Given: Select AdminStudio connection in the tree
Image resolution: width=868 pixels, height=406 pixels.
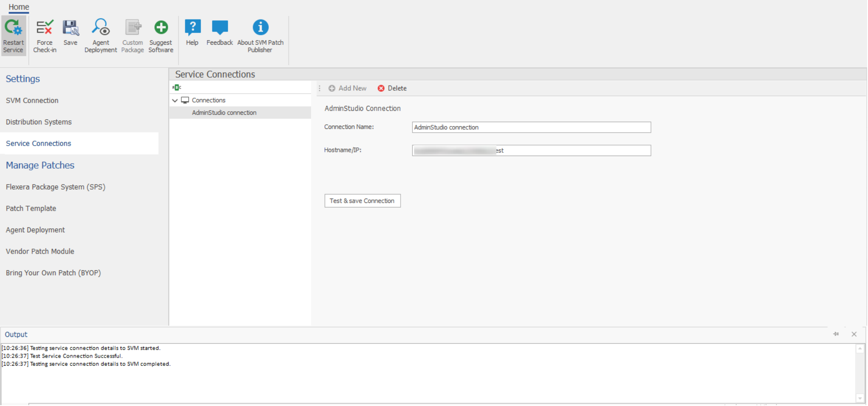Looking at the screenshot, I should pos(224,113).
